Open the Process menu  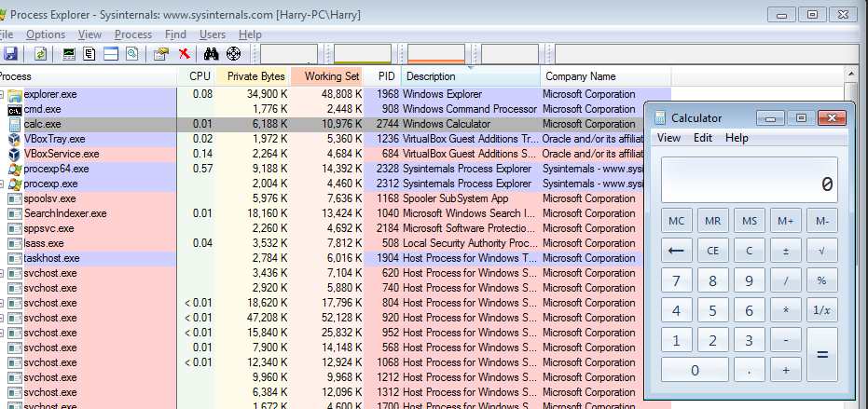coord(132,34)
